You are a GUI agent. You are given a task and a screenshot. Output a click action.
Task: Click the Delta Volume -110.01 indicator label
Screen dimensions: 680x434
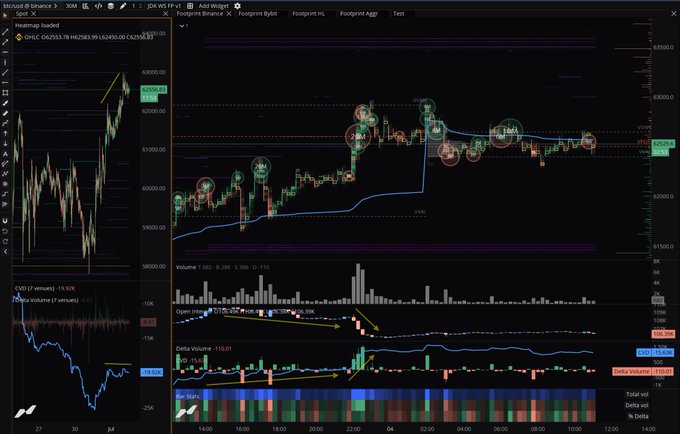204,349
